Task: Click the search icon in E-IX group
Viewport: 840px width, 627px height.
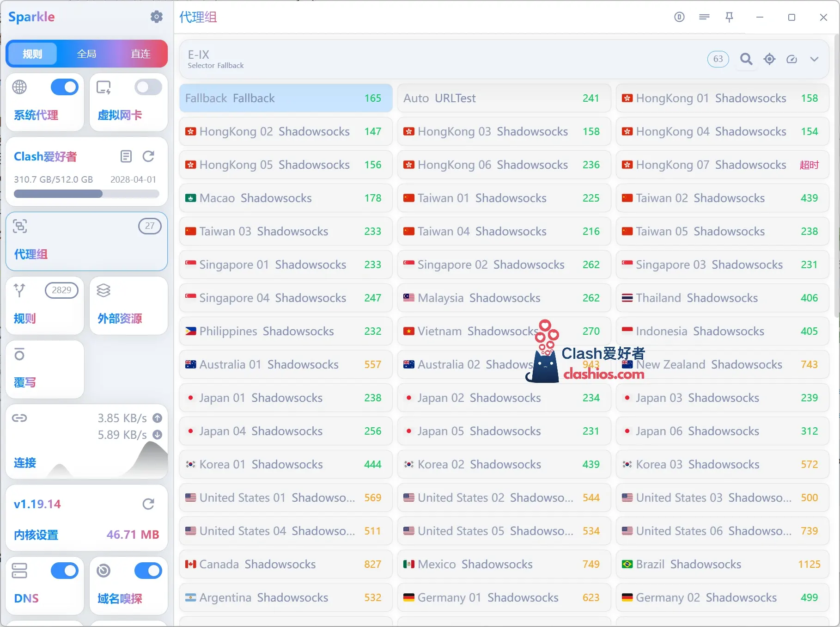Action: [746, 59]
